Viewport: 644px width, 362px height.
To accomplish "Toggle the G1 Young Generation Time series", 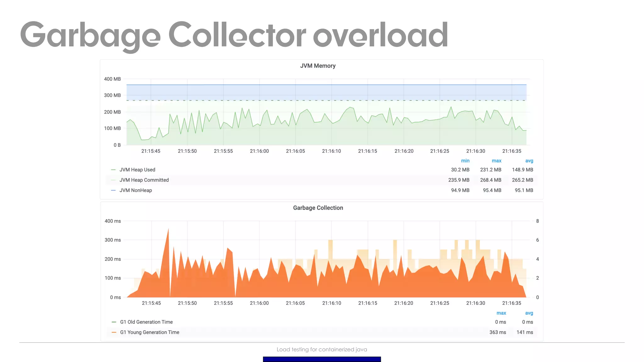I will [150, 332].
